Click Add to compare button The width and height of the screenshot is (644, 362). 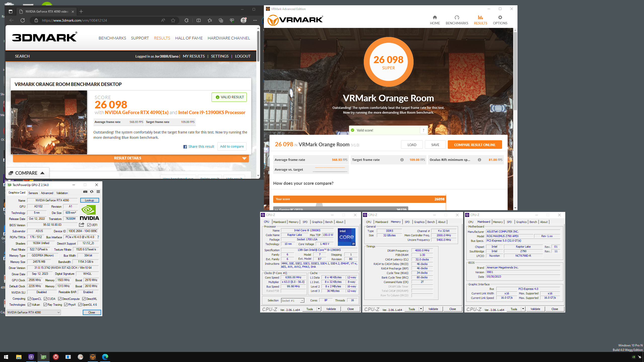tap(232, 147)
